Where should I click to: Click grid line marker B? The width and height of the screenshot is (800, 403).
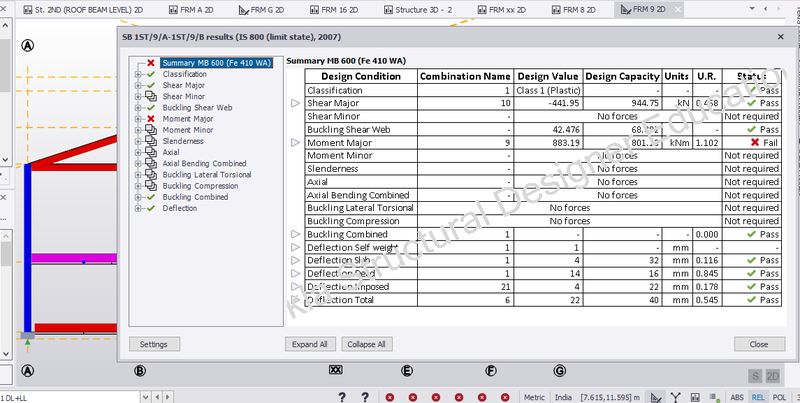(x=139, y=371)
